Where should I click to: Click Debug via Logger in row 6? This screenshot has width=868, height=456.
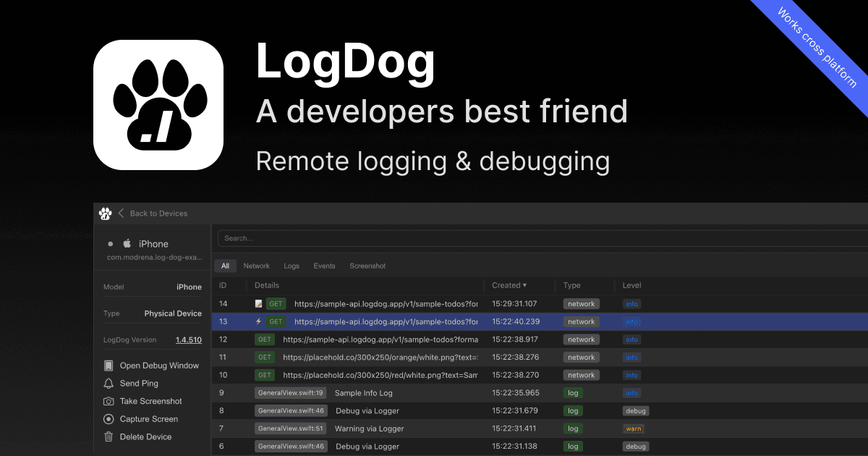pyautogui.click(x=367, y=447)
